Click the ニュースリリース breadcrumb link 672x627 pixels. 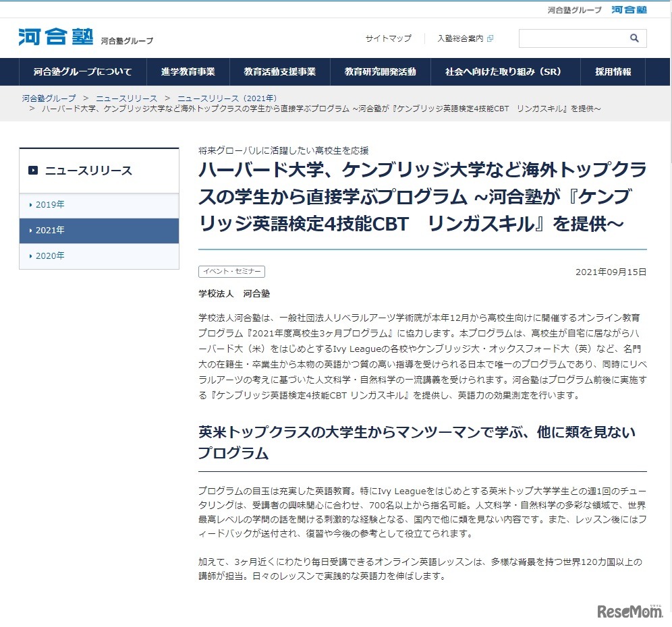(125, 97)
